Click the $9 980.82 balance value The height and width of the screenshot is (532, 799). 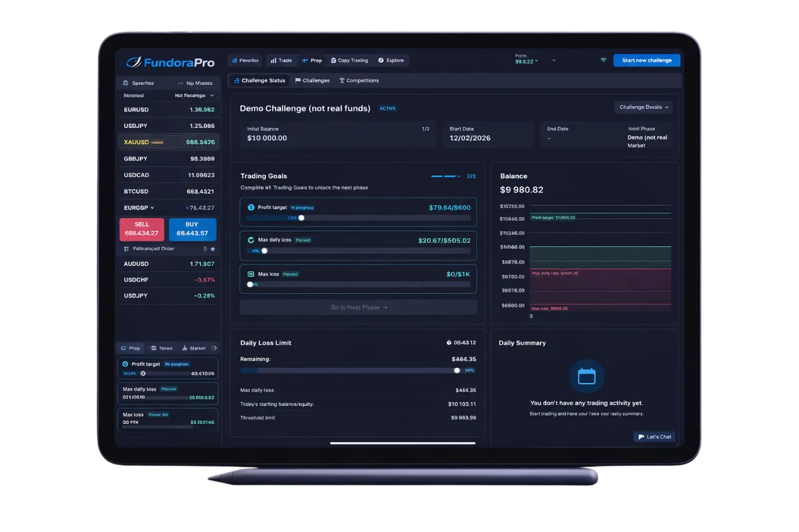[x=522, y=190]
